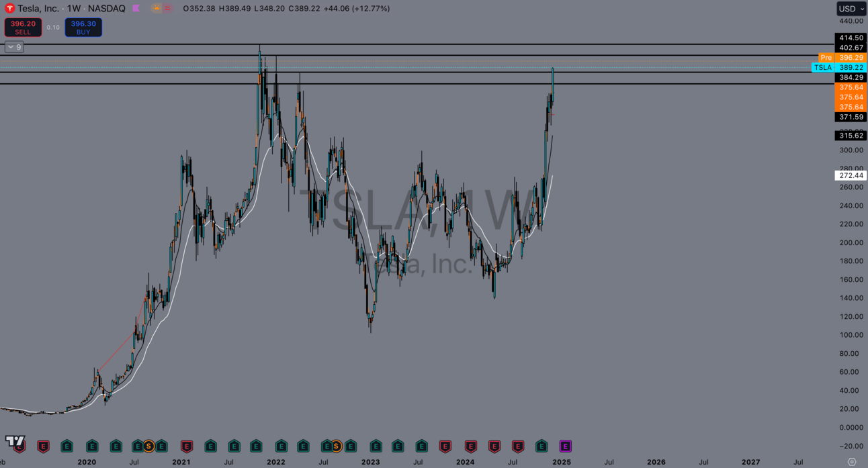The height and width of the screenshot is (468, 868).
Task: Click green earnings marker above 2023 label
Action: click(x=376, y=446)
